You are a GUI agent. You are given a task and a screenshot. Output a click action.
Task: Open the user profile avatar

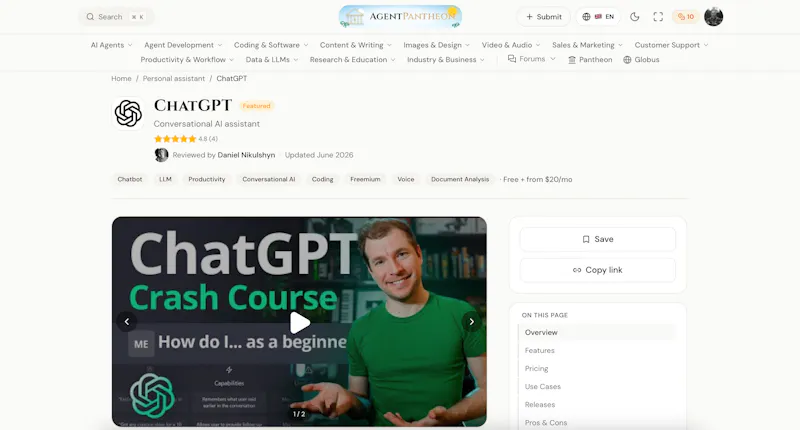tap(713, 17)
